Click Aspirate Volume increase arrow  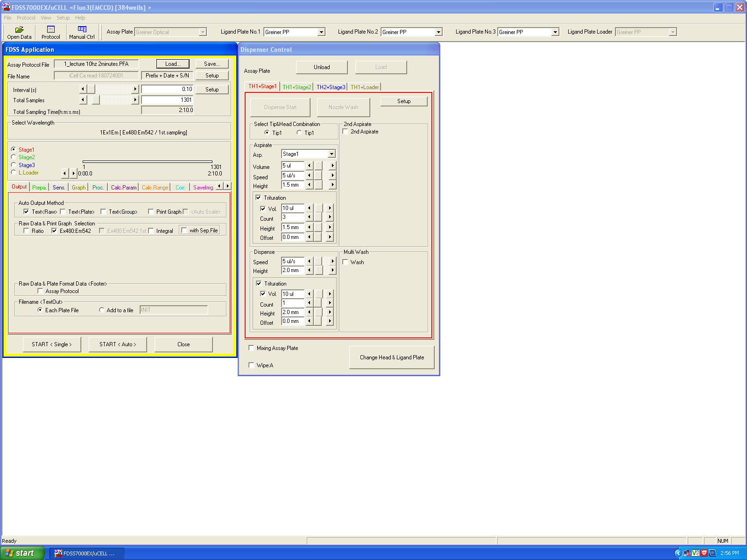[x=332, y=166]
